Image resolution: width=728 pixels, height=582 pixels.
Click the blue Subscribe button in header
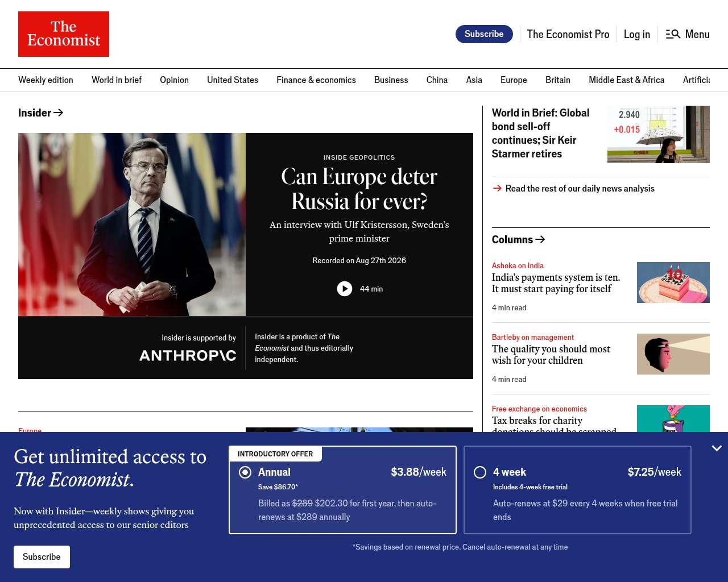tap(484, 34)
